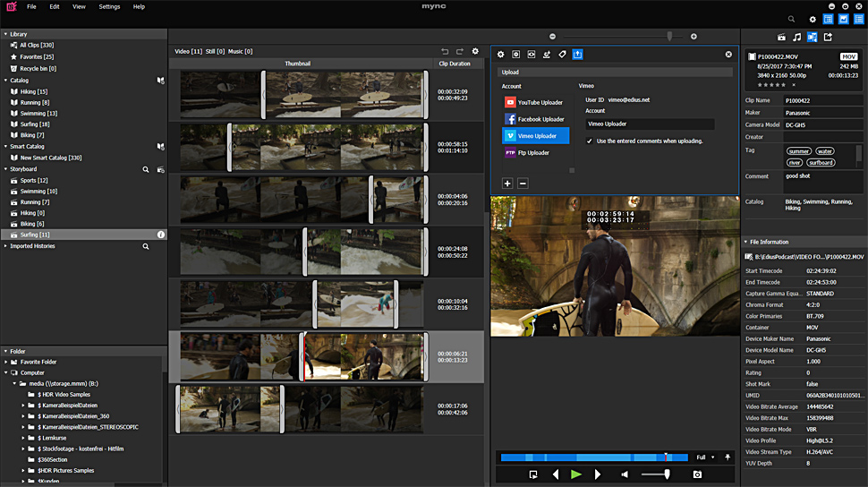Open the Full preview size dropdown
The height and width of the screenshot is (487, 868).
point(704,457)
